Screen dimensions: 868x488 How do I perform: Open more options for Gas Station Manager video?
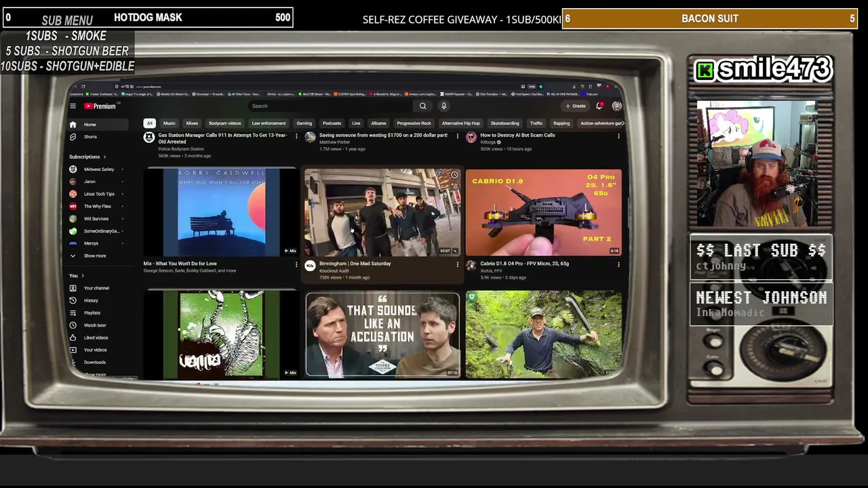(296, 136)
